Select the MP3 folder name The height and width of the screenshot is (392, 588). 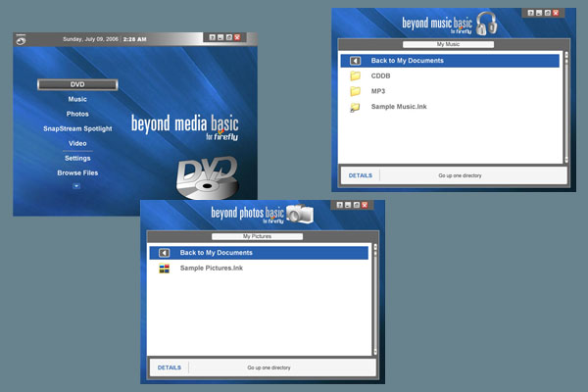tap(378, 91)
